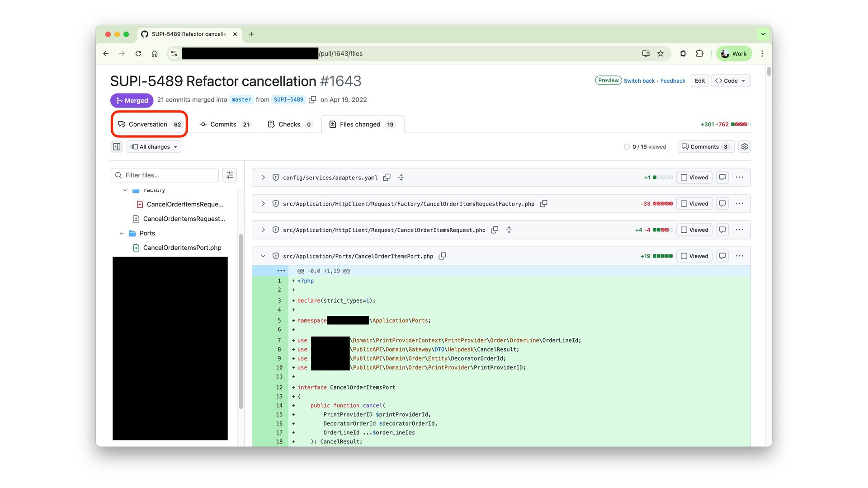Collapse the Ports folder in tree
Image resolution: width=868 pixels, height=488 pixels.
pyautogui.click(x=122, y=234)
